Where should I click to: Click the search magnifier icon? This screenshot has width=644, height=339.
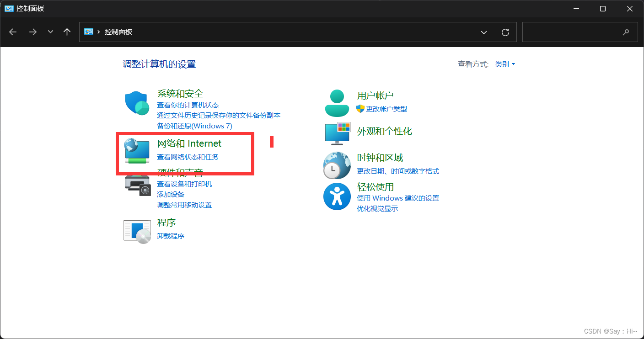click(x=626, y=32)
